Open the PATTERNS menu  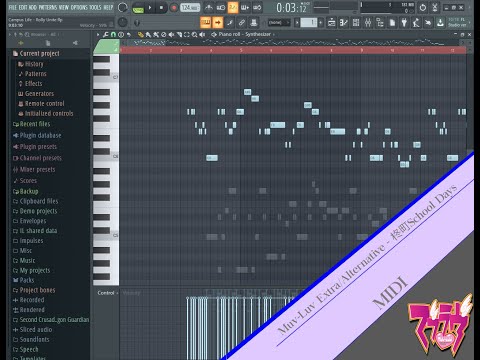(48, 7)
